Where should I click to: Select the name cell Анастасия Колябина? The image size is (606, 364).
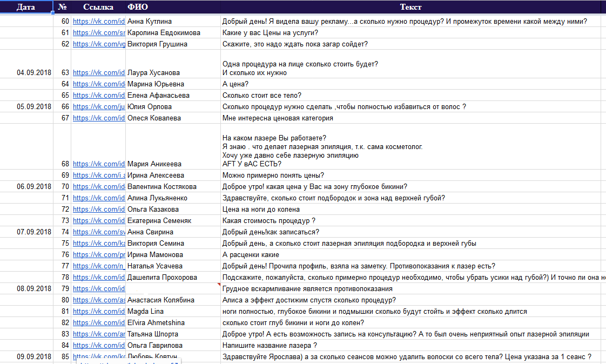(173, 300)
